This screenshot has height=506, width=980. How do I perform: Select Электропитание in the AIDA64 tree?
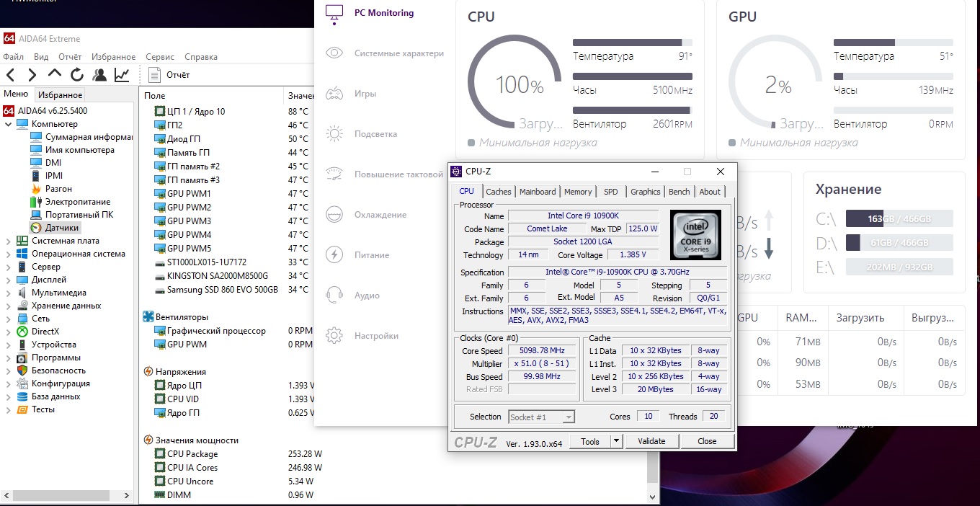71,202
